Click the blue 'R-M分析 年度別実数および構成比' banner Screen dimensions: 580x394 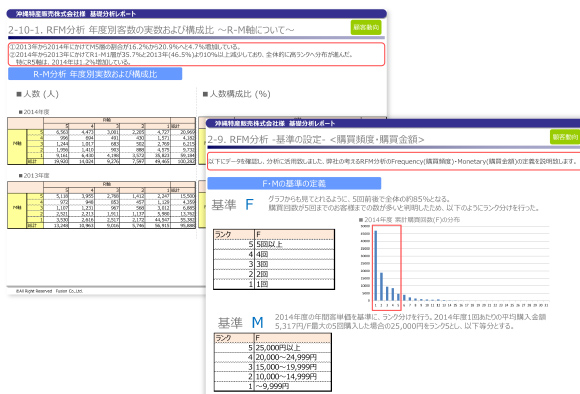pos(95,74)
